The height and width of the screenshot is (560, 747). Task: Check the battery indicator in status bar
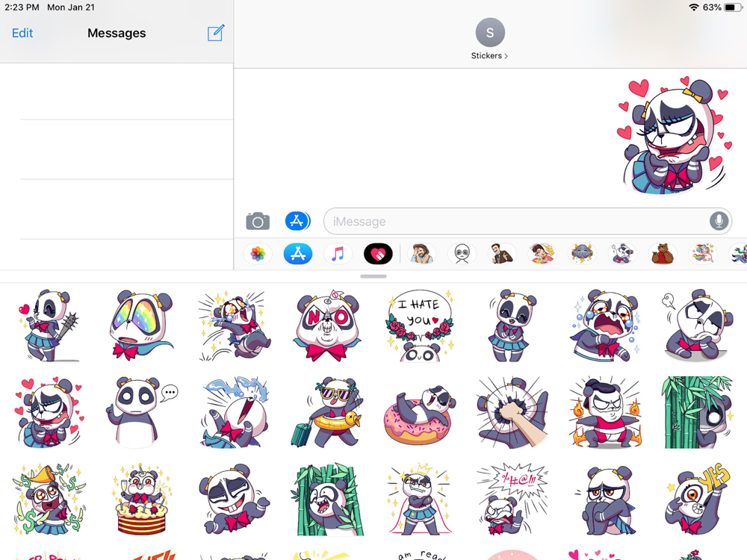[x=732, y=7]
